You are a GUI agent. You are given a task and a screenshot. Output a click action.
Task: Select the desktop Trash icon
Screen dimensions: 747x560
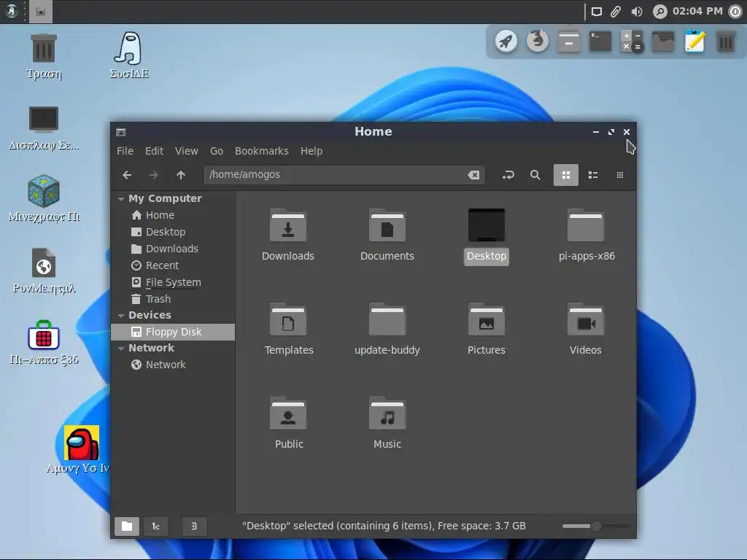44,56
